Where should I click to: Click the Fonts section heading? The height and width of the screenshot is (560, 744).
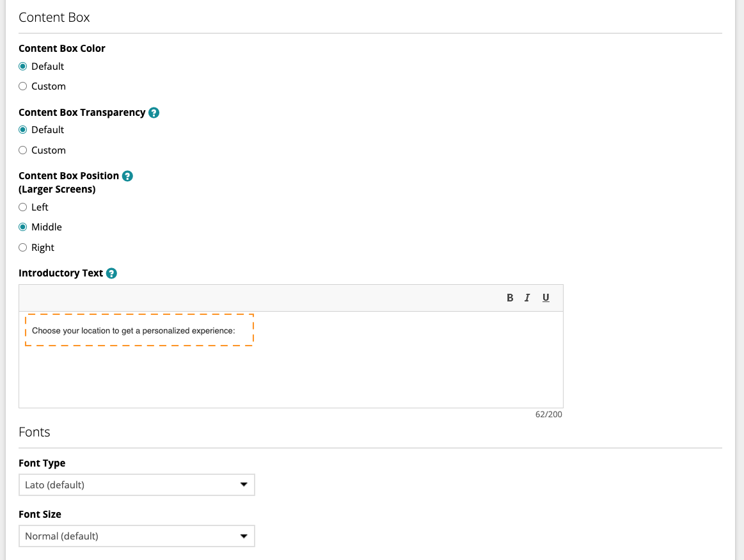(35, 433)
